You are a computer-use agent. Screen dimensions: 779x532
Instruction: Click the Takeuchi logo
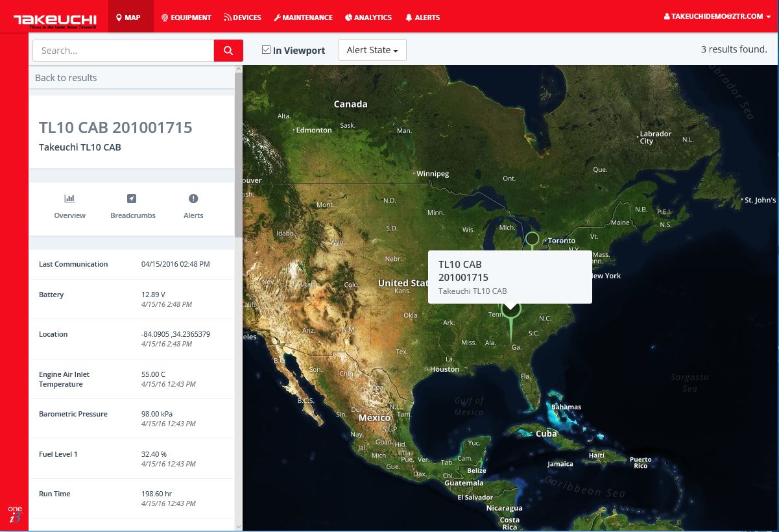pyautogui.click(x=55, y=19)
